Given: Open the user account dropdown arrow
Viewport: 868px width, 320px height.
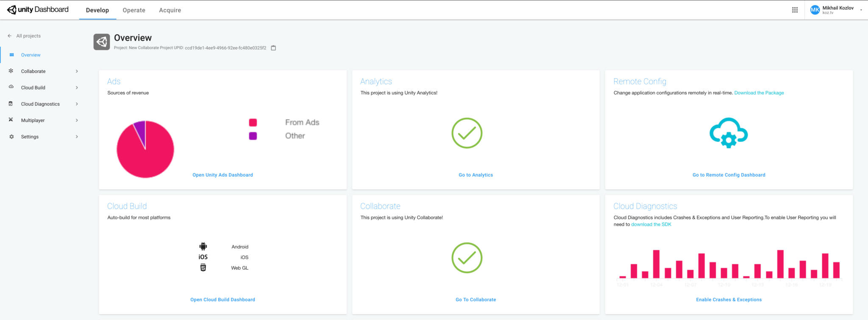Looking at the screenshot, I should click(x=861, y=10).
